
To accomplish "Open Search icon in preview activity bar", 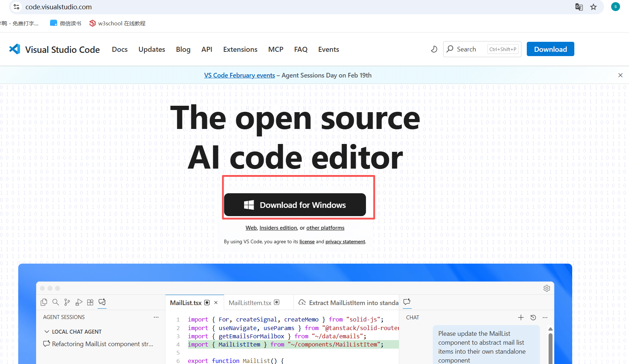I will pos(56,302).
